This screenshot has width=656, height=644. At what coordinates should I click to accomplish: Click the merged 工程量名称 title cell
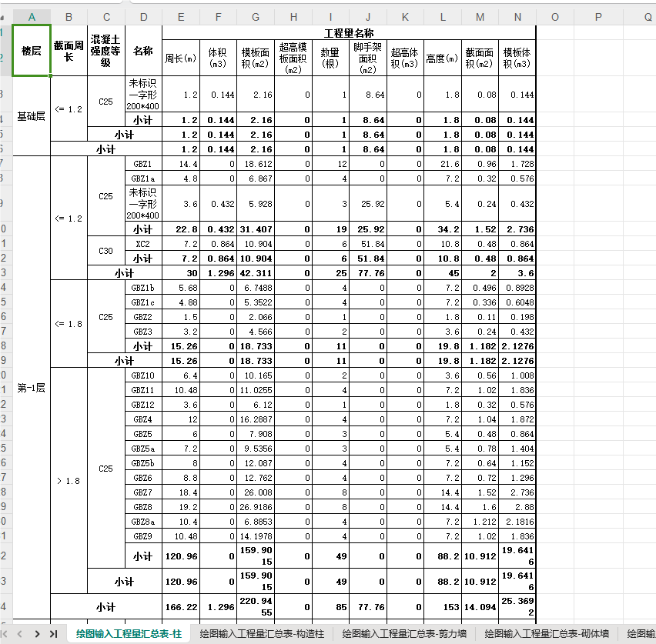tap(349, 32)
